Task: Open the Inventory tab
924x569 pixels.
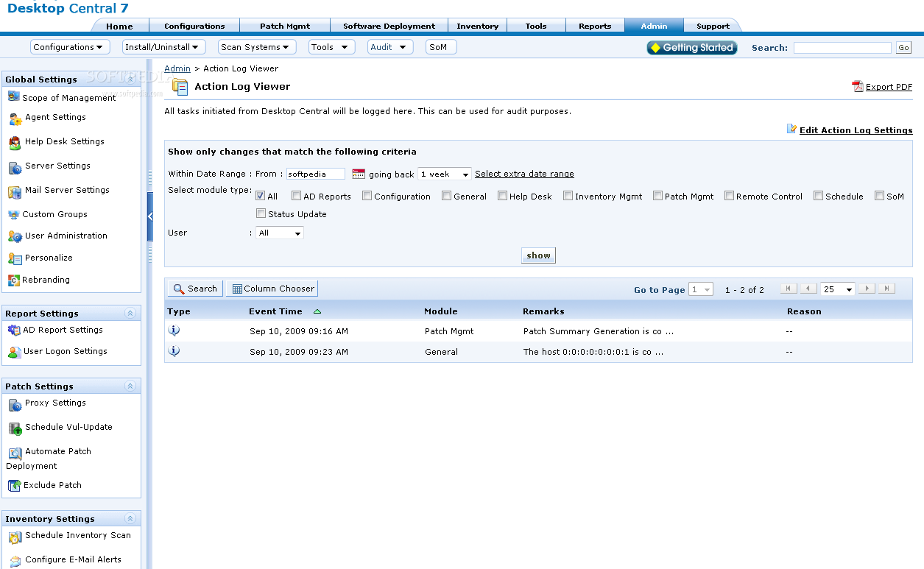Action: coord(477,26)
